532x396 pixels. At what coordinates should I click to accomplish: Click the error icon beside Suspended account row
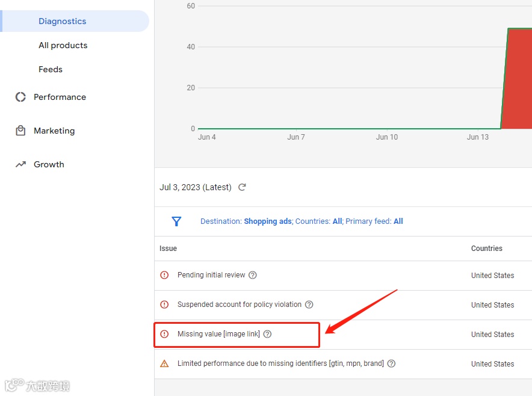pos(164,305)
